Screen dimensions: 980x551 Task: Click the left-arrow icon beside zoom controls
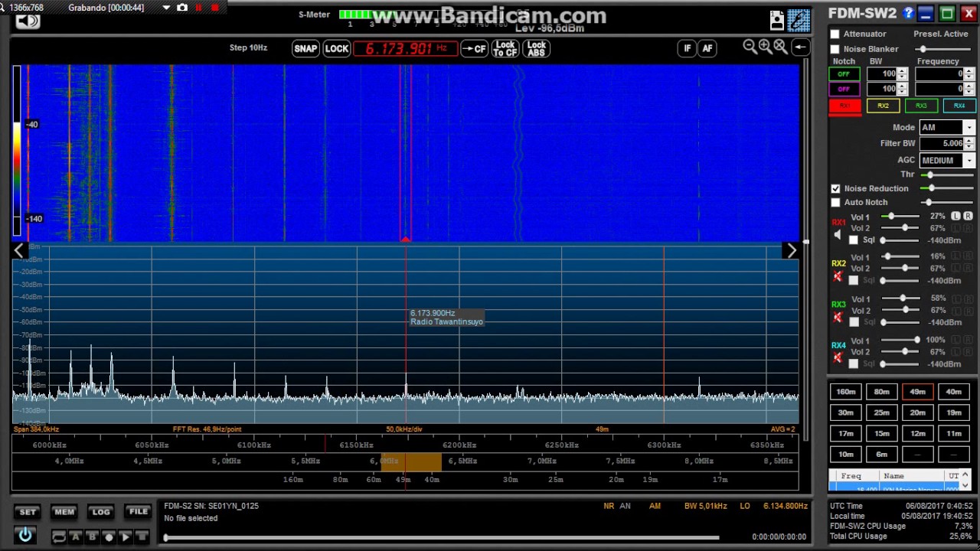tap(800, 47)
